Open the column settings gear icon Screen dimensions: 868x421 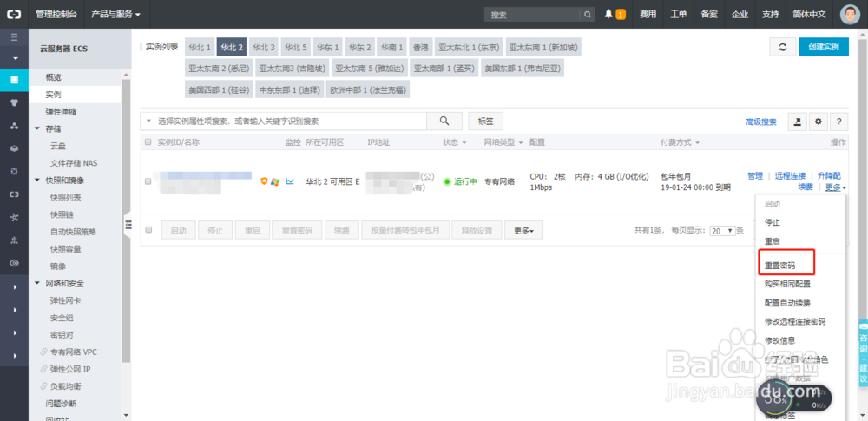click(818, 122)
